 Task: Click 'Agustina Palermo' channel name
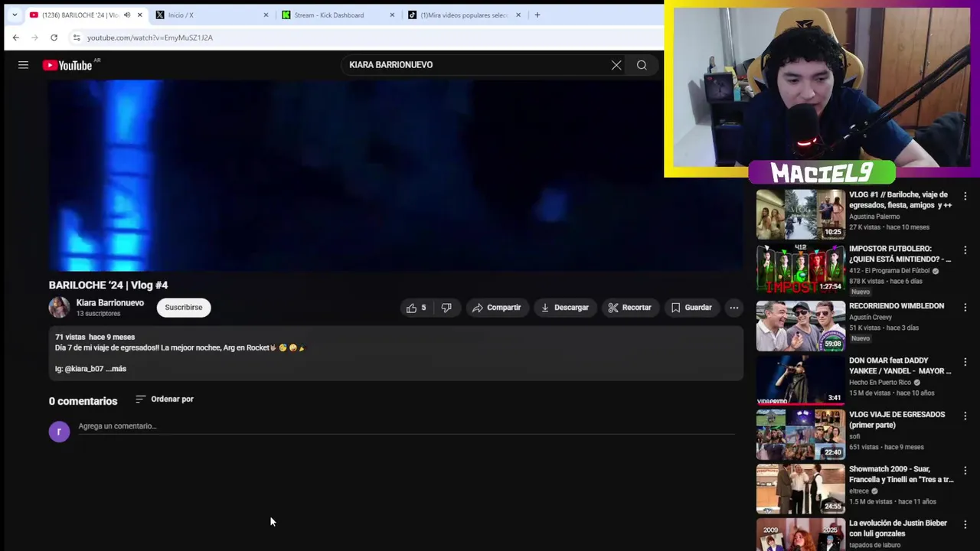coord(874,217)
